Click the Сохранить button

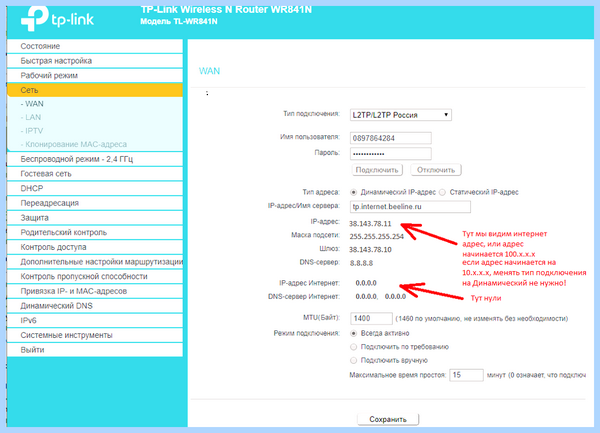tap(388, 419)
